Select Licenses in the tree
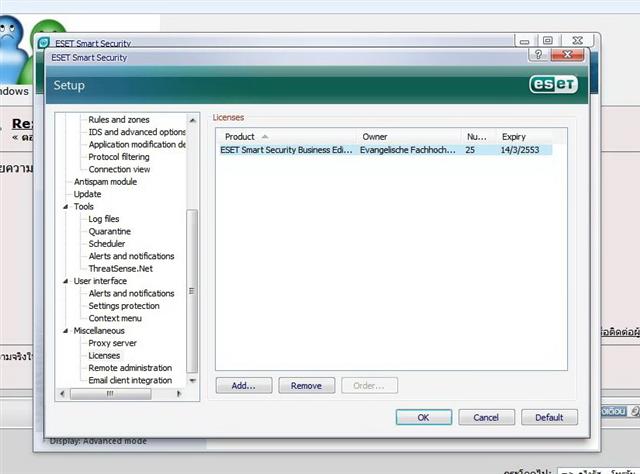 104,356
